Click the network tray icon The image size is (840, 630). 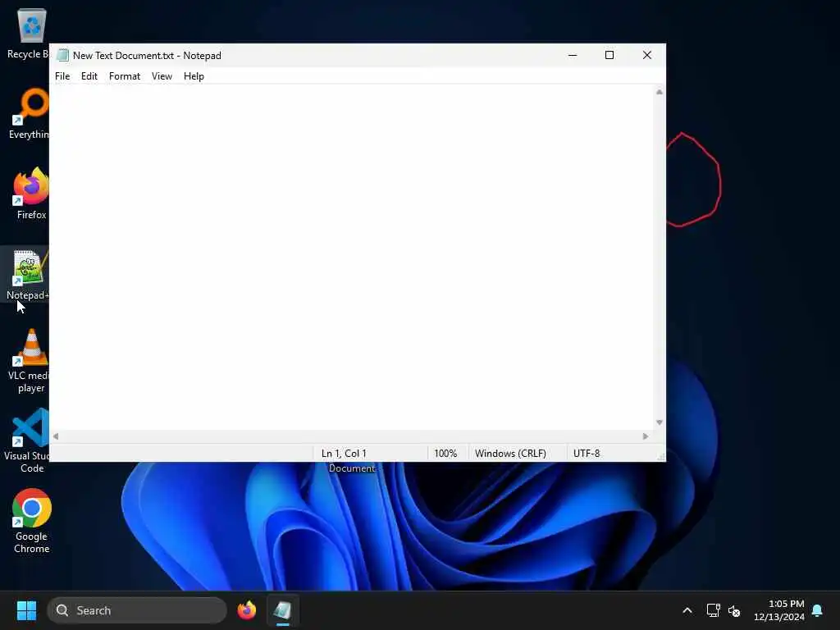pos(713,610)
